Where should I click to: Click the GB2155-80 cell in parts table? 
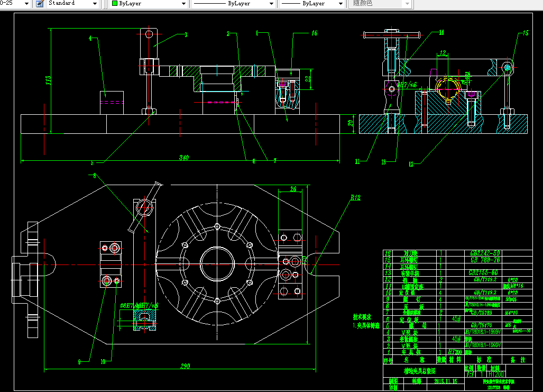(x=483, y=273)
